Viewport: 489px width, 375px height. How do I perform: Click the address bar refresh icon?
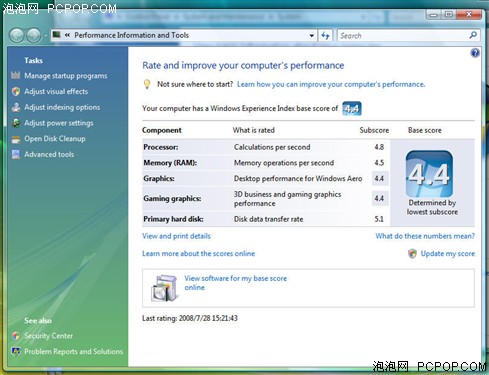coord(325,35)
